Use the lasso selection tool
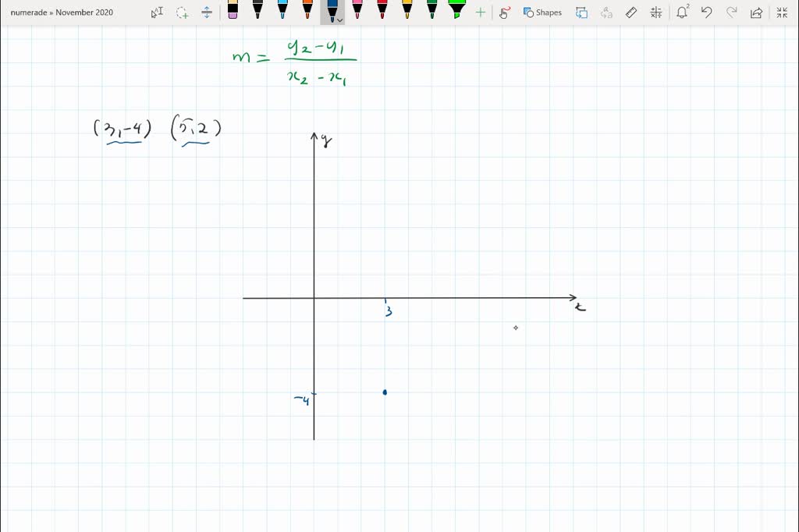Image resolution: width=799 pixels, height=532 pixels. point(181,12)
